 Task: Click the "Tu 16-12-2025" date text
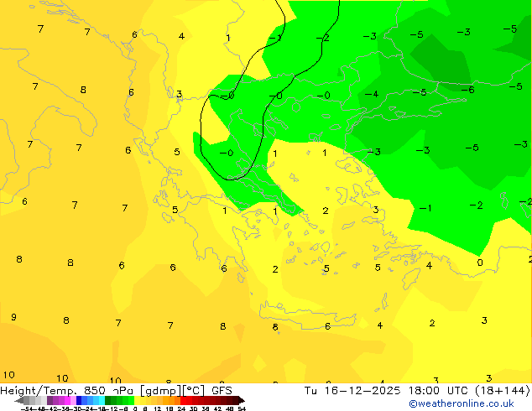tap(352, 391)
